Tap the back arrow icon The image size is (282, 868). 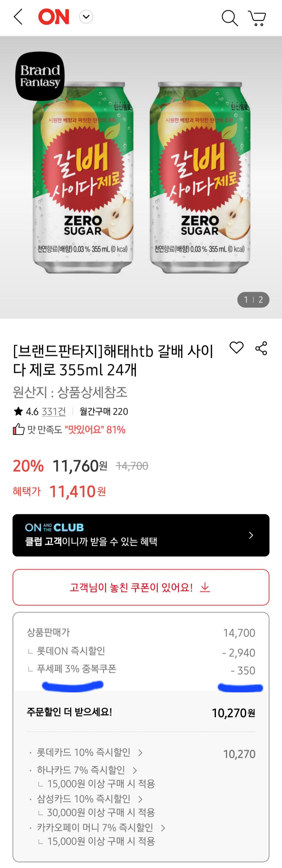(x=18, y=17)
